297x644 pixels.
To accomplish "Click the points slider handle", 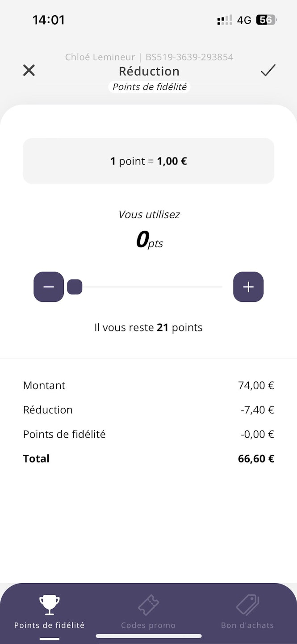I will 75,287.
